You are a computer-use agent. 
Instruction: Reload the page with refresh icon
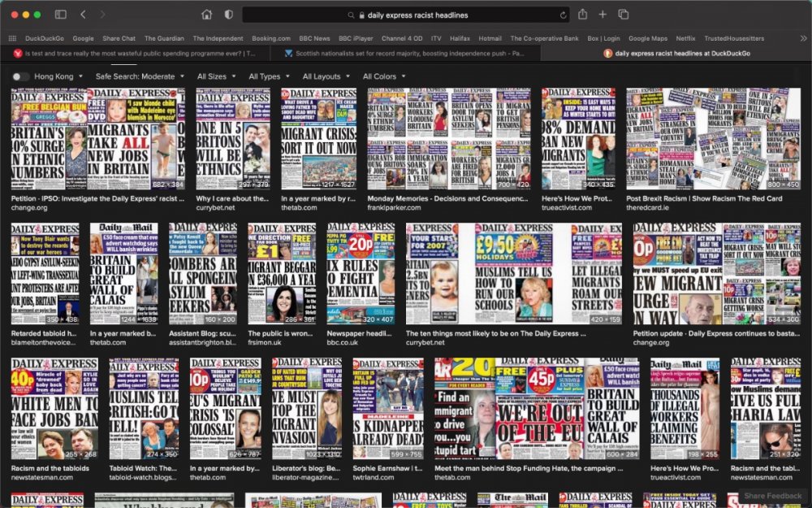563,15
